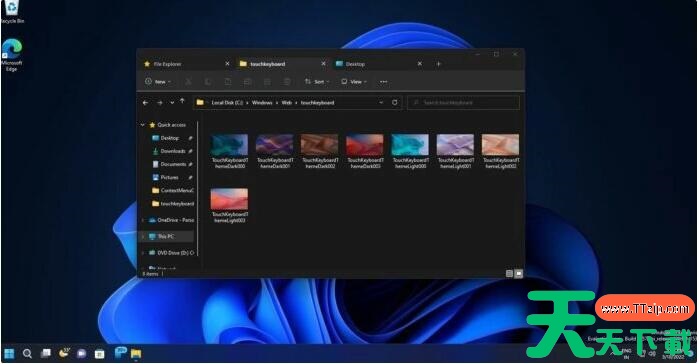The height and width of the screenshot is (364, 699).
Task: Click the Rename icon in the toolbar
Action: pyautogui.click(x=247, y=82)
